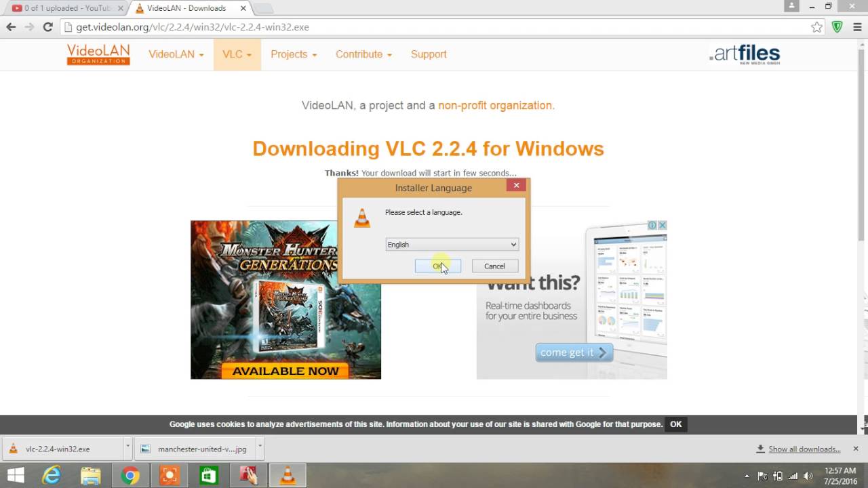Image resolution: width=868 pixels, height=488 pixels.
Task: Open the orange screen recorder taskbar icon
Action: pyautogui.click(x=170, y=476)
